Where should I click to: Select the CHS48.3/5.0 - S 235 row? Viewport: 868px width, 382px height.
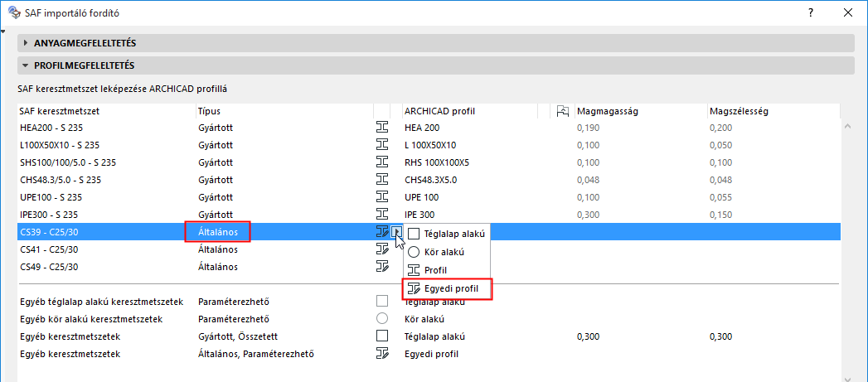click(429, 179)
